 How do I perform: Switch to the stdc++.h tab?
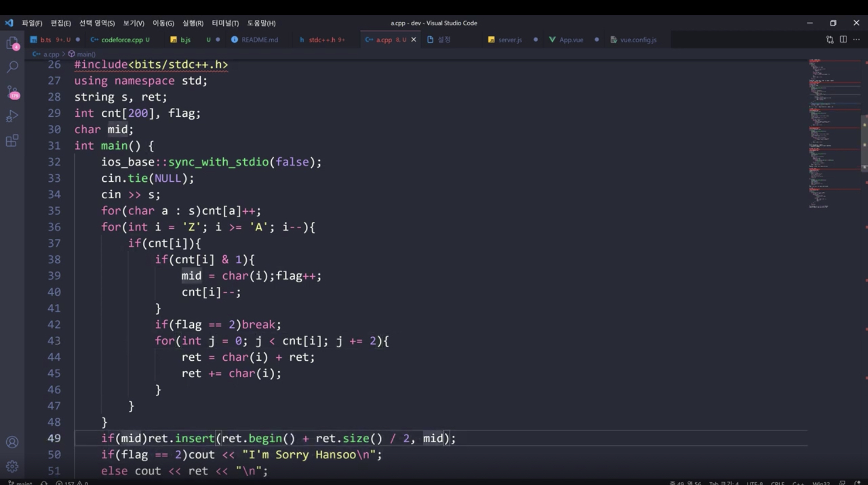[327, 40]
